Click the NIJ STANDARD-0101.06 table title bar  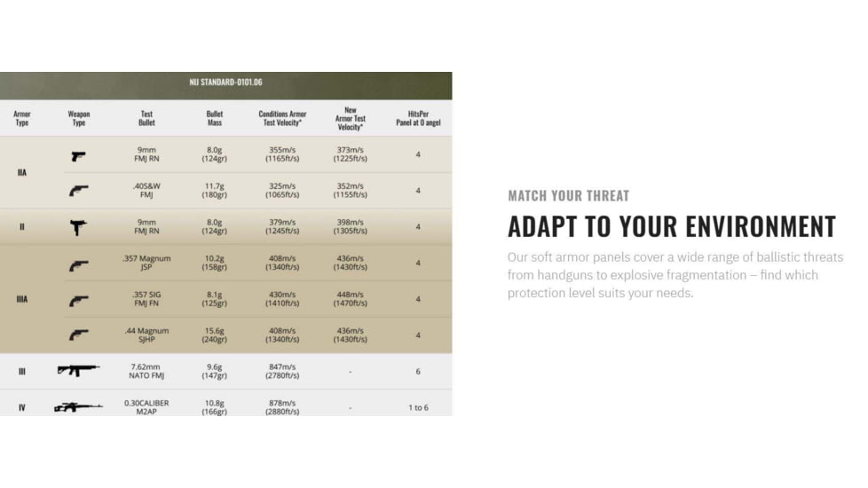(x=225, y=83)
